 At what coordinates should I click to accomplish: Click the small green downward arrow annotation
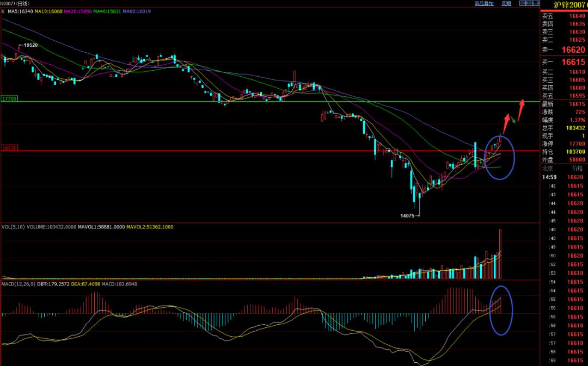click(x=513, y=119)
